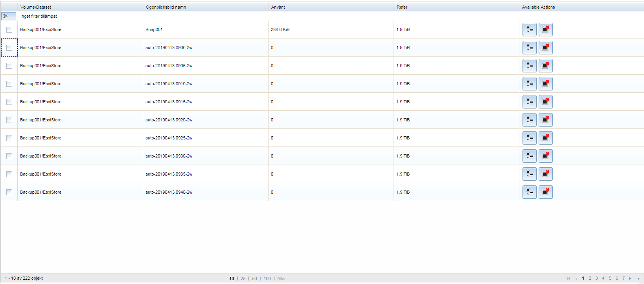Go to page 3
The width and height of the screenshot is (644, 284).
tap(596, 278)
